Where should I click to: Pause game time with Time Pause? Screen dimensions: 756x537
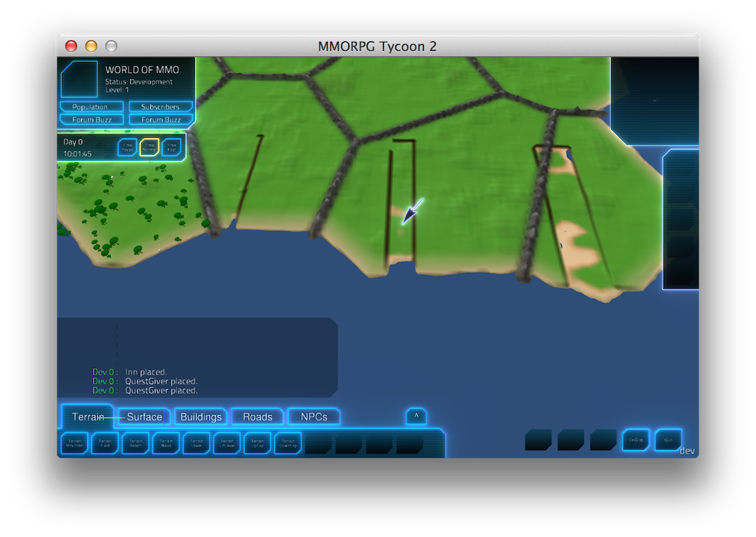pos(127,148)
